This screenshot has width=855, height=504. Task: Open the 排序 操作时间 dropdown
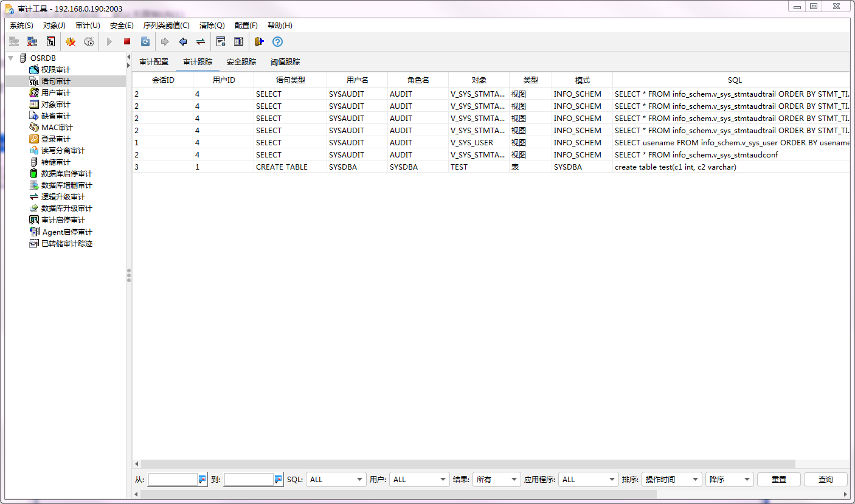tap(671, 479)
